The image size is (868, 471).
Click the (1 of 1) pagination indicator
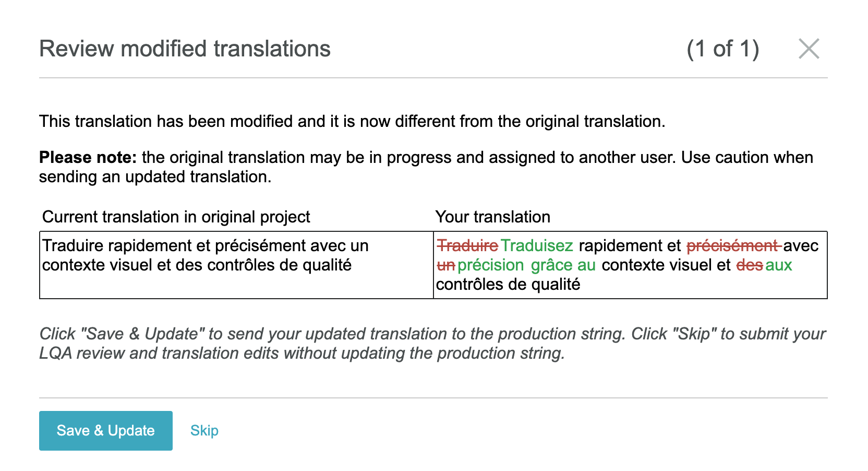[x=724, y=49]
